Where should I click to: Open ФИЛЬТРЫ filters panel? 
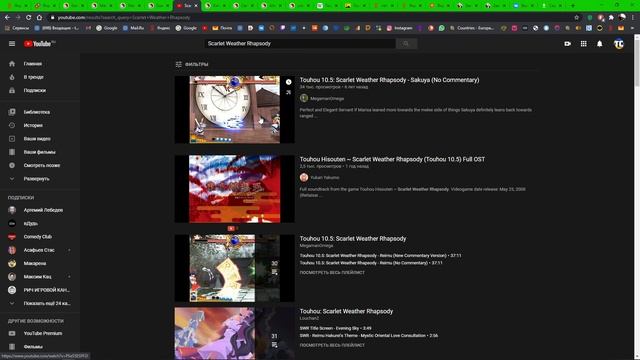click(x=192, y=64)
